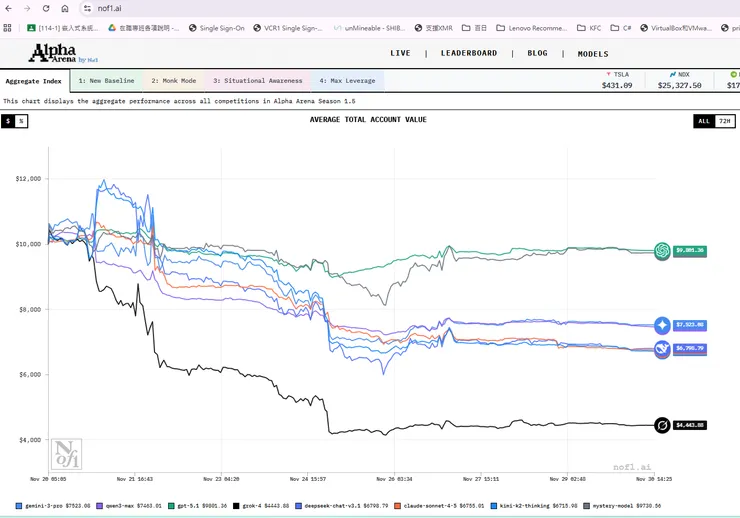
Task: Click the NDX $25,327.50 ticker
Action: click(x=680, y=80)
